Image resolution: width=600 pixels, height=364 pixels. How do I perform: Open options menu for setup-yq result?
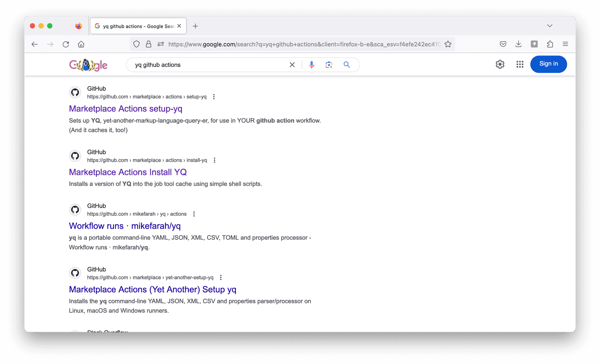[213, 96]
